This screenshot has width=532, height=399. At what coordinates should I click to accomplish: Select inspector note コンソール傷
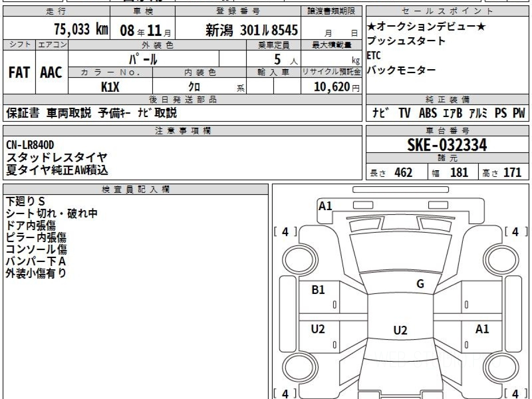coord(36,249)
